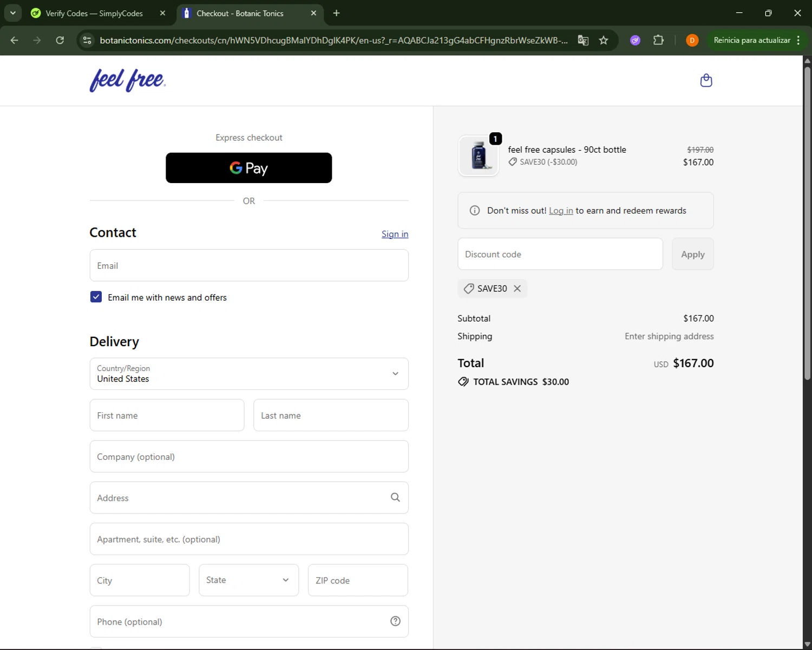Focus the First name field
Image resolution: width=812 pixels, height=650 pixels.
pos(167,415)
